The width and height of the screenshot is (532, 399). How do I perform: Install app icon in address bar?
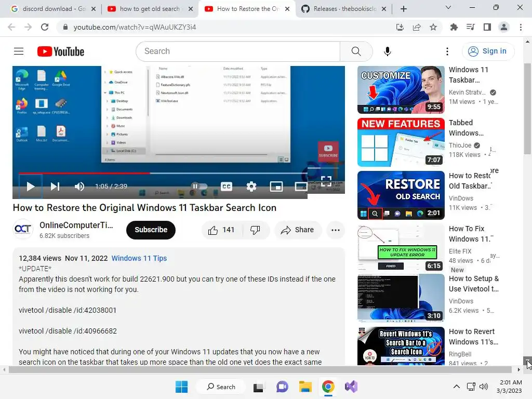coord(400,27)
